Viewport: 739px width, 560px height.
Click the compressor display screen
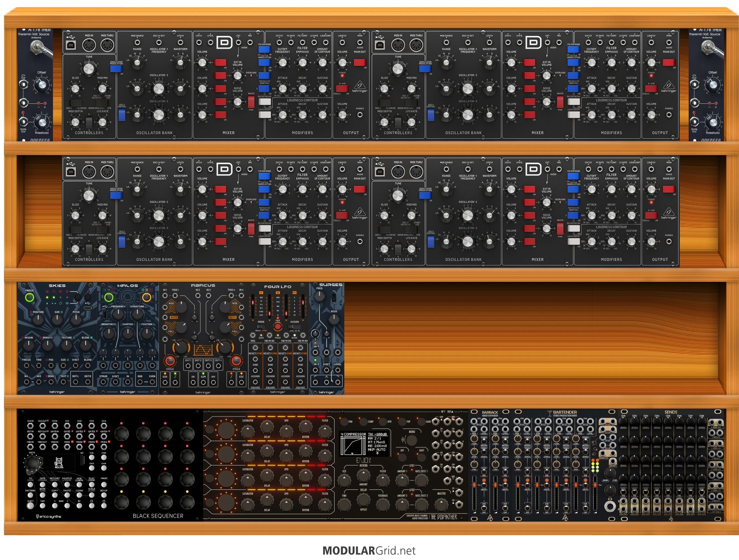(x=364, y=443)
